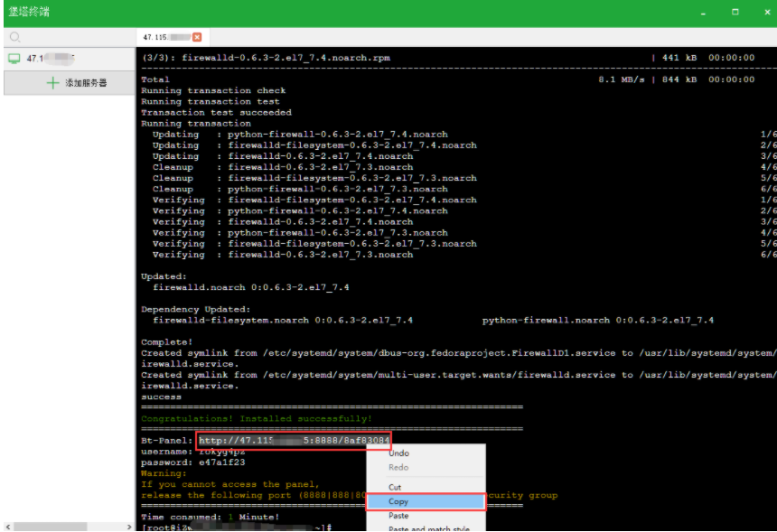Click the 'Dependency Updated:' line
The height and width of the screenshot is (532, 777).
(x=196, y=309)
